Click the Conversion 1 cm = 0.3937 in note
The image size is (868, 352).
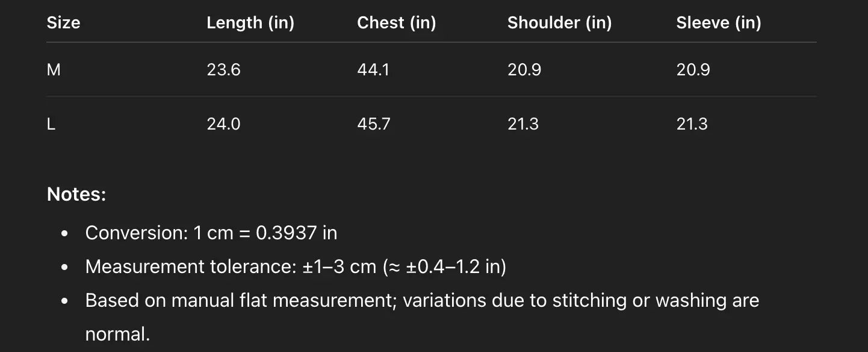211,233
